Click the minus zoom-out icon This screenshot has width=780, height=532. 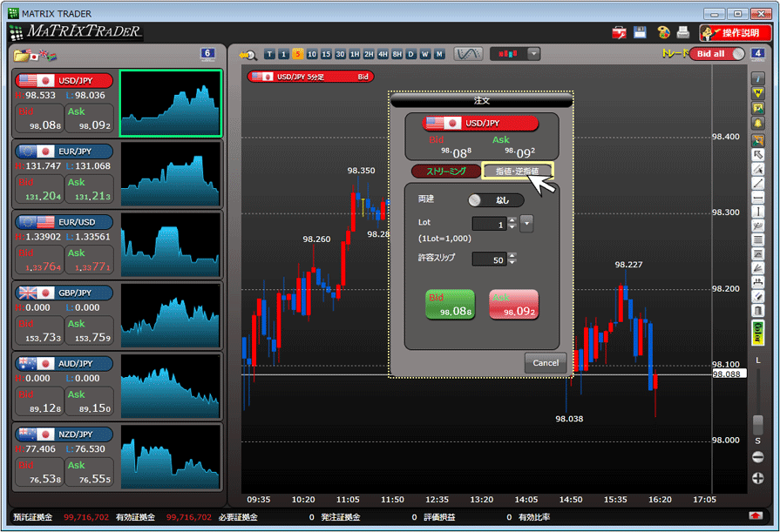[757, 457]
